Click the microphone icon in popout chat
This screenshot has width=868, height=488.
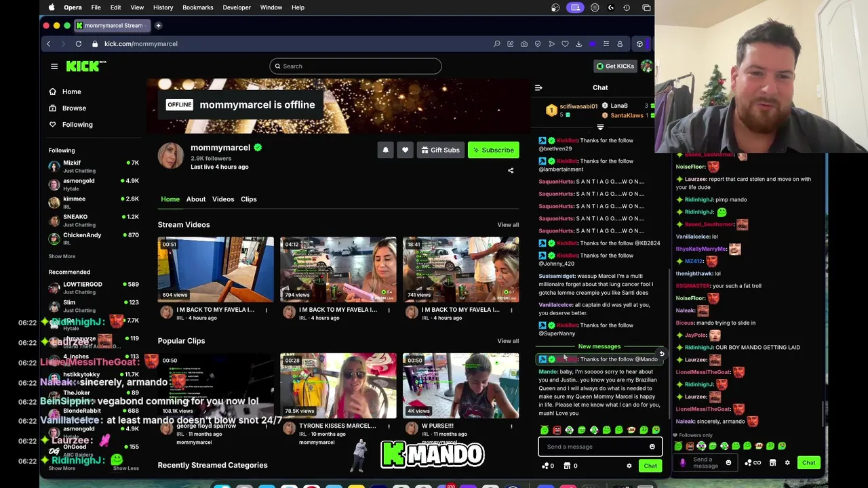(x=683, y=463)
